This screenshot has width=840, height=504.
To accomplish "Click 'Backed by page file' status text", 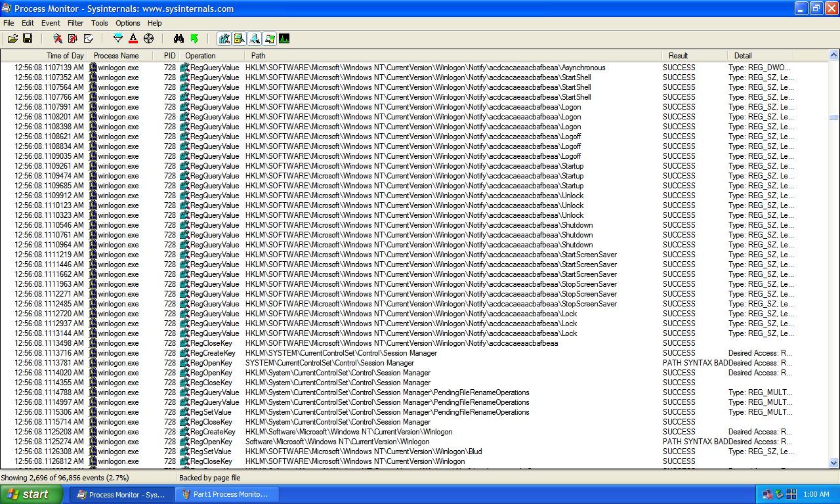I will click(x=210, y=478).
